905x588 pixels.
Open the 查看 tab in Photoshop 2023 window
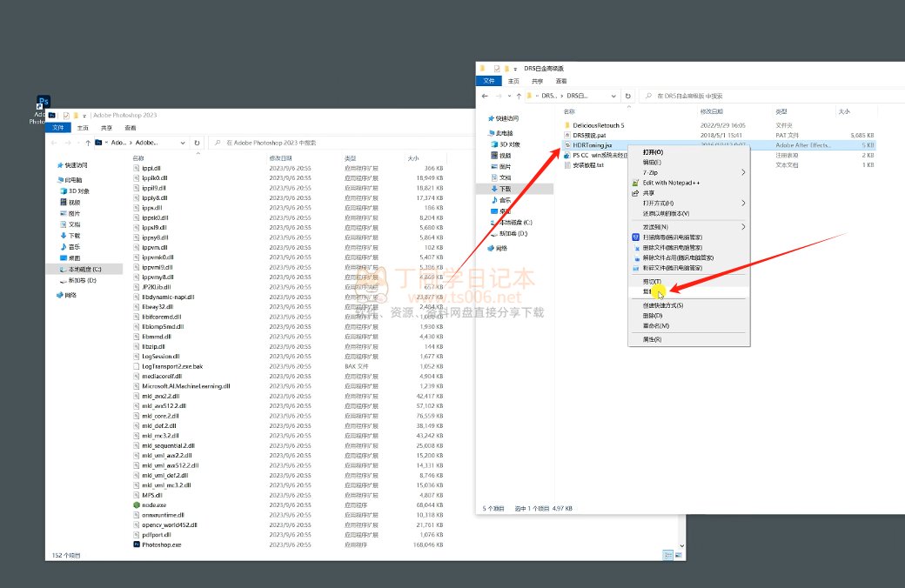130,127
